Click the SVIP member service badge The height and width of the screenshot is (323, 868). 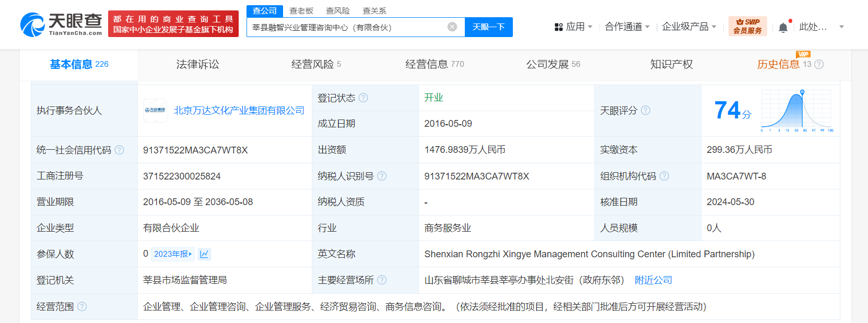pyautogui.click(x=747, y=26)
